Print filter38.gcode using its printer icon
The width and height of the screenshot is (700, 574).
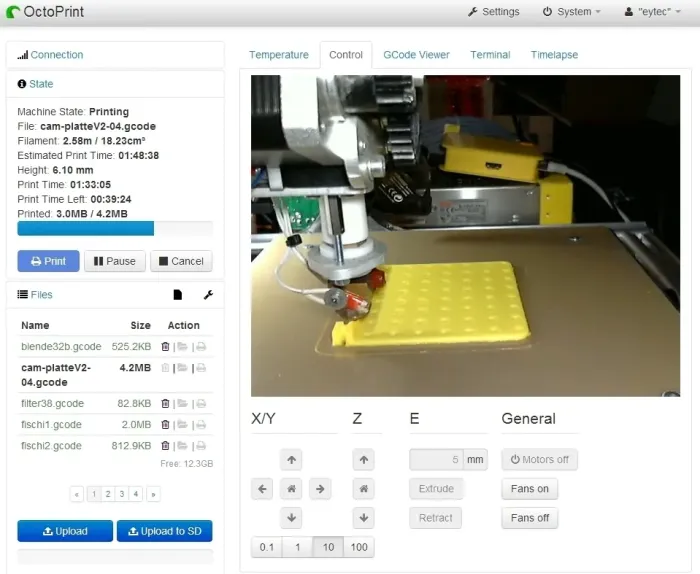[200, 404]
